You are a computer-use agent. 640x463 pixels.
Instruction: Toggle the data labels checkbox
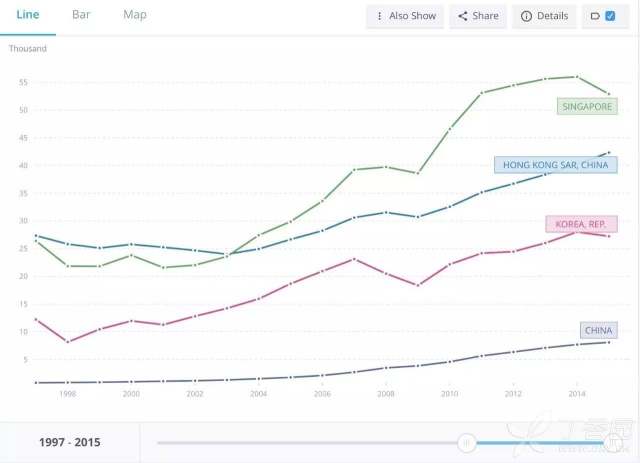[x=611, y=16]
